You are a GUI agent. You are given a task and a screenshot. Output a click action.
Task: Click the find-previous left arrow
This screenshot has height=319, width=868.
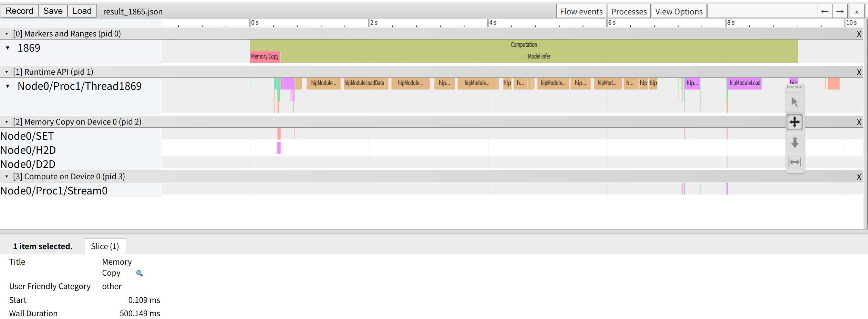pyautogui.click(x=825, y=11)
